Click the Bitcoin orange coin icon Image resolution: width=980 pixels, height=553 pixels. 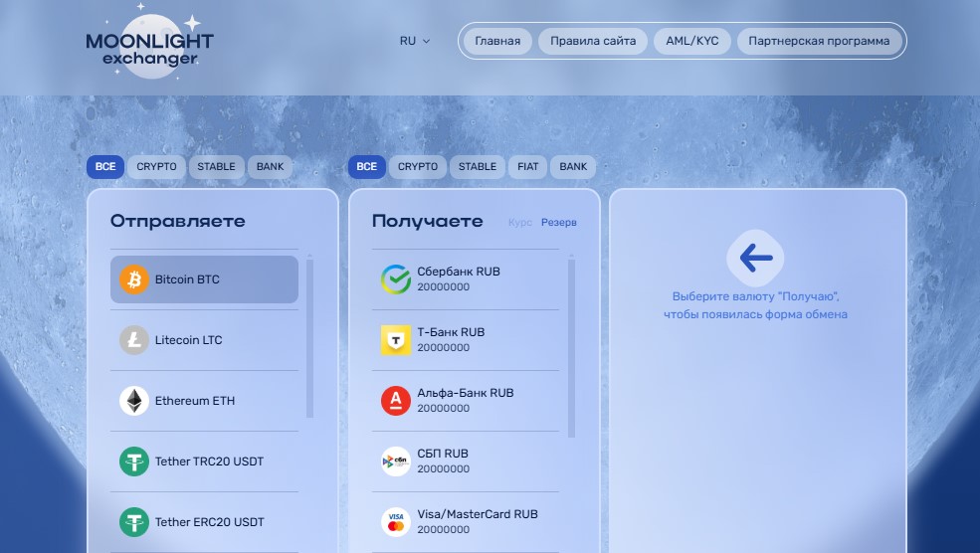134,279
